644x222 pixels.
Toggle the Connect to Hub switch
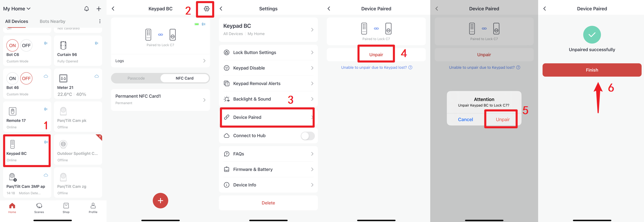(307, 136)
